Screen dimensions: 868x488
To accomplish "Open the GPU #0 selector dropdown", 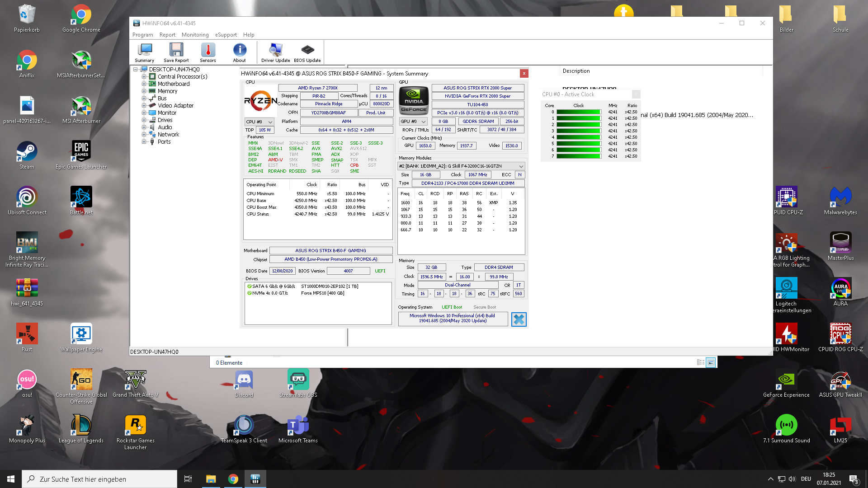I will coord(413,122).
